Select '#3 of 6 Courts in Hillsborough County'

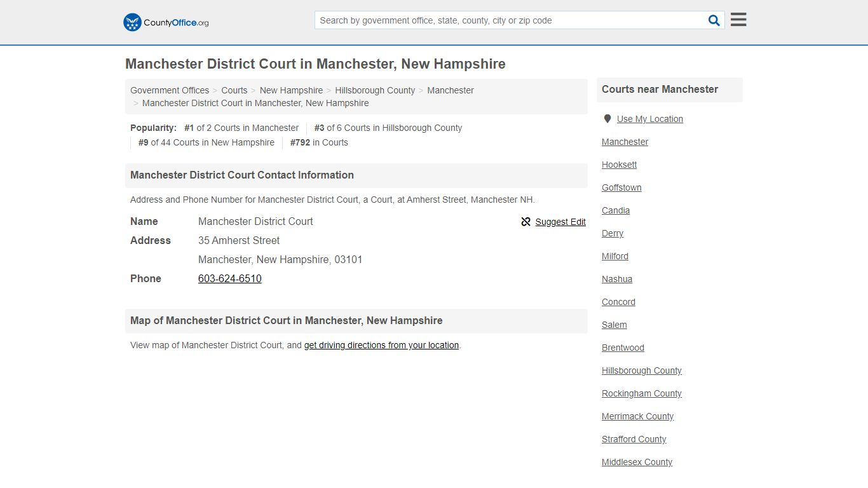388,128
